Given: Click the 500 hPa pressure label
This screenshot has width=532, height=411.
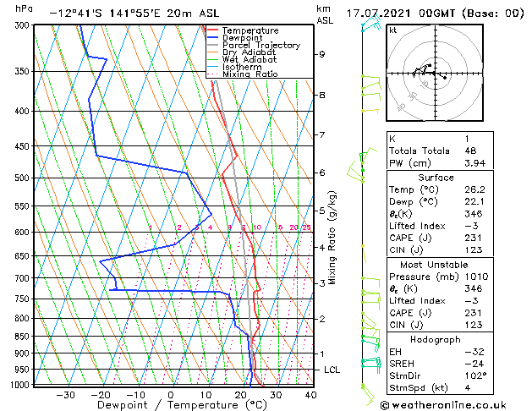Looking at the screenshot, I should 22,178.
